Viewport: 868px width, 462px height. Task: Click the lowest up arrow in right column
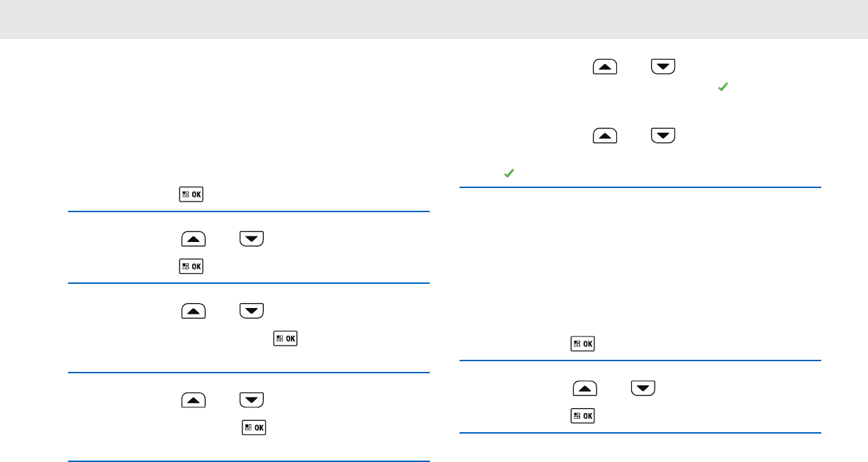coord(585,389)
